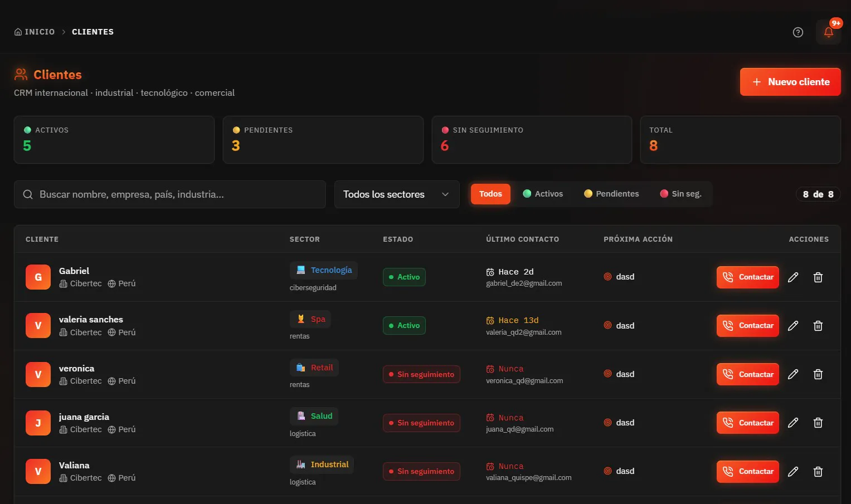The height and width of the screenshot is (504, 851).
Task: Delete Gabriel with the trash icon
Action: [x=818, y=277]
